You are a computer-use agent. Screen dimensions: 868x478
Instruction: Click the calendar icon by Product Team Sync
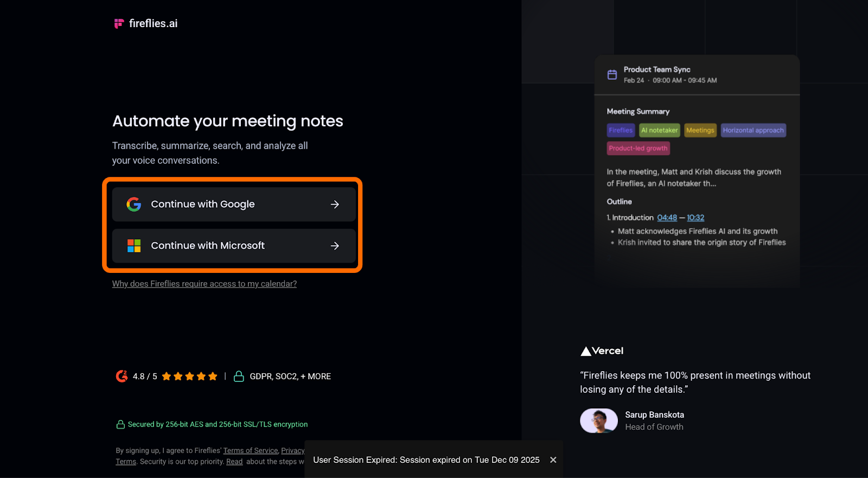click(x=612, y=75)
